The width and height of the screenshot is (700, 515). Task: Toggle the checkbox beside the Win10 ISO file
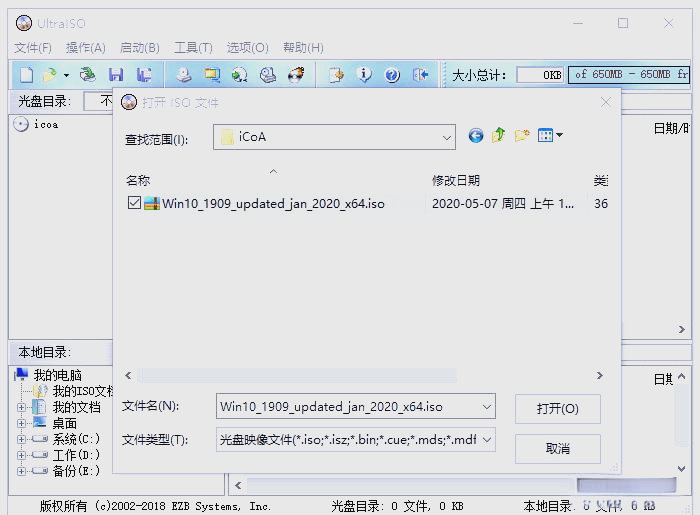point(134,203)
